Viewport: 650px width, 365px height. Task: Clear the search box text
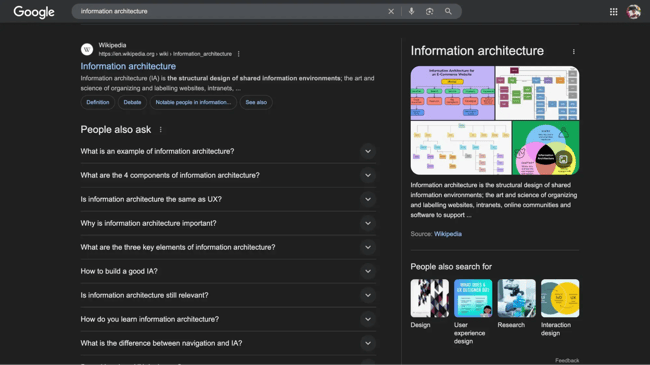(x=391, y=12)
